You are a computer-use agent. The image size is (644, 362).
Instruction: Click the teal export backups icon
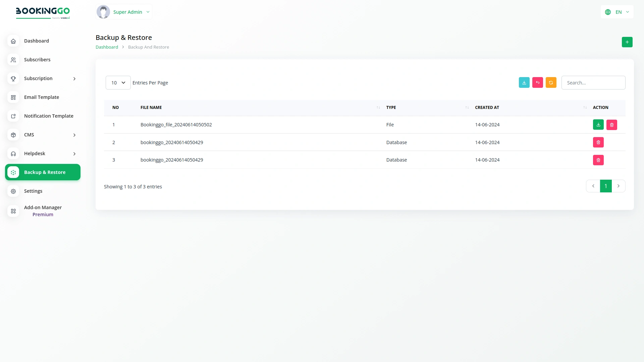[x=524, y=82]
